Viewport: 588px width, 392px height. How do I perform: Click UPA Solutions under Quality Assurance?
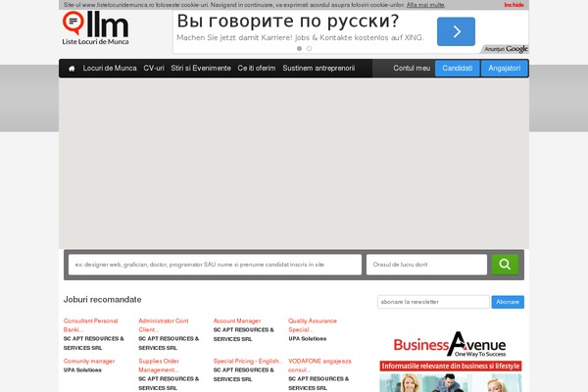point(307,339)
